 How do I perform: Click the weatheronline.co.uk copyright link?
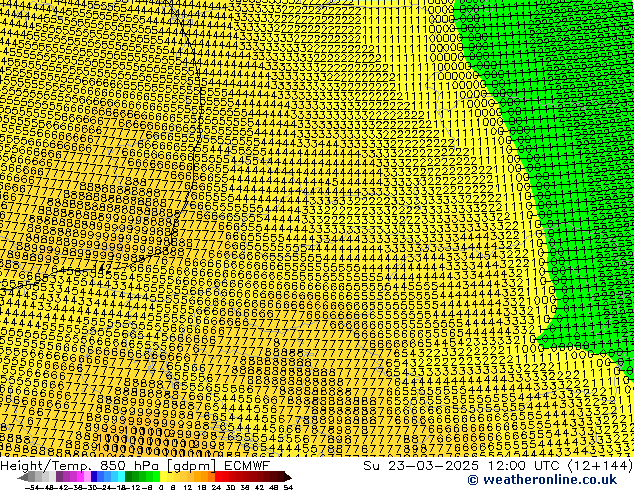point(542,480)
